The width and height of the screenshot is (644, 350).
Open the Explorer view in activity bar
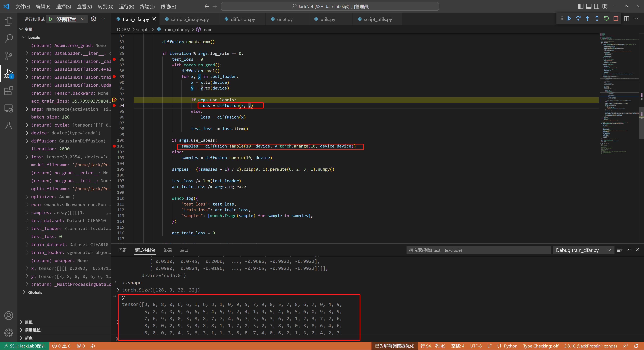pyautogui.click(x=9, y=21)
